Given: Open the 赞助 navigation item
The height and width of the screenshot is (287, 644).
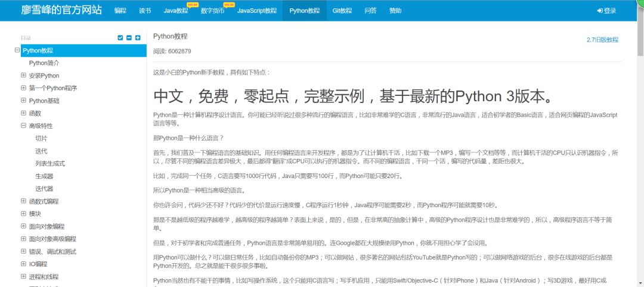Looking at the screenshot, I should pyautogui.click(x=395, y=11).
